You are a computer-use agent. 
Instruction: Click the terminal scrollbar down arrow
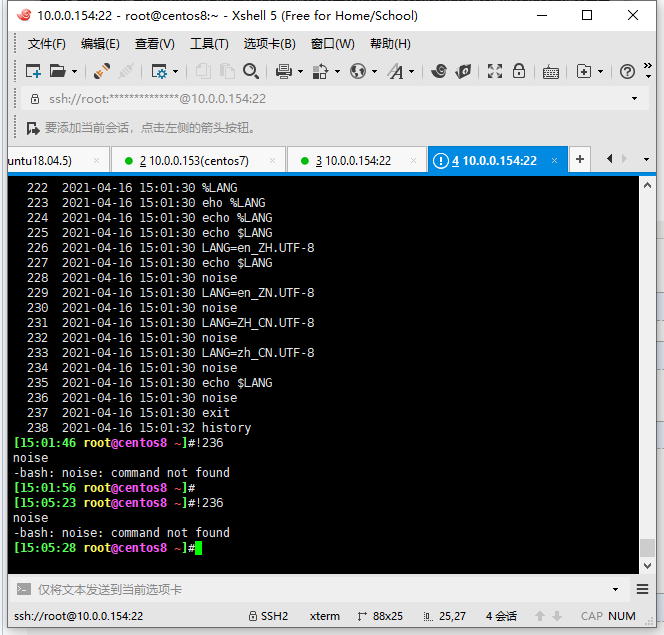(x=647, y=565)
